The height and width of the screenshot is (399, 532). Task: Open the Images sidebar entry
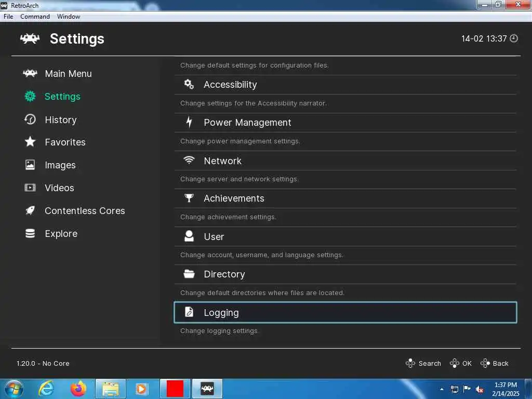click(x=60, y=165)
